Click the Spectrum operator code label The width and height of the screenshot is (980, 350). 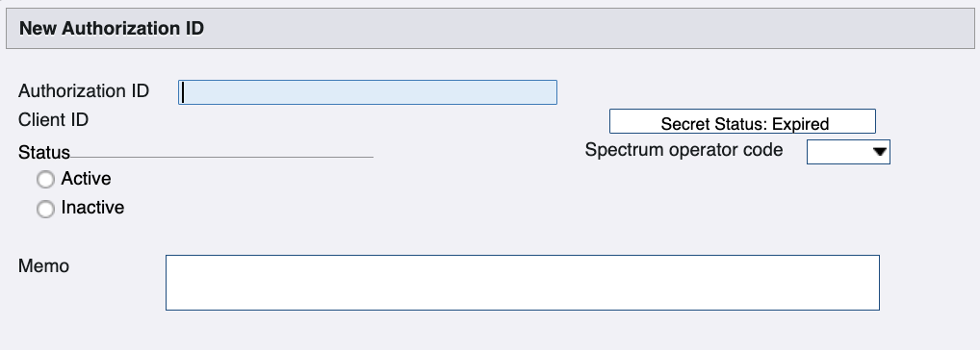[x=683, y=150]
